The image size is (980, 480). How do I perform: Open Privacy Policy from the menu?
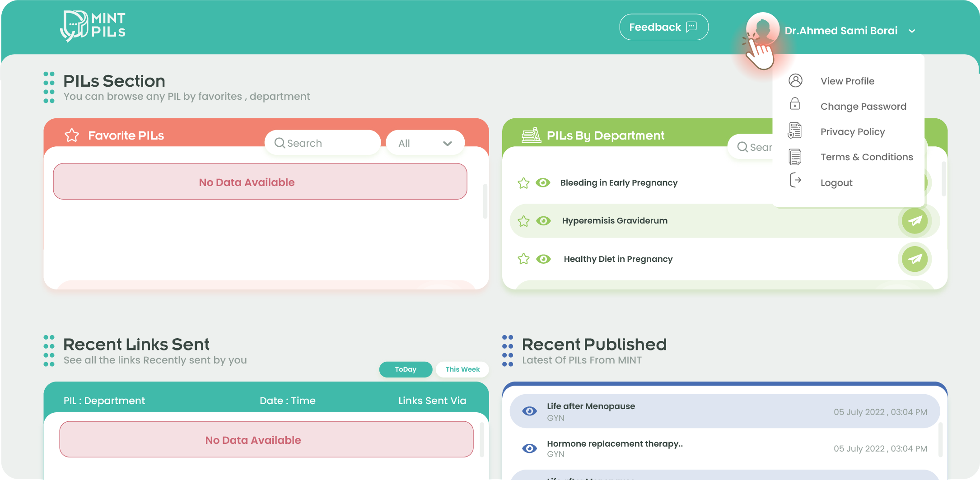click(x=852, y=132)
